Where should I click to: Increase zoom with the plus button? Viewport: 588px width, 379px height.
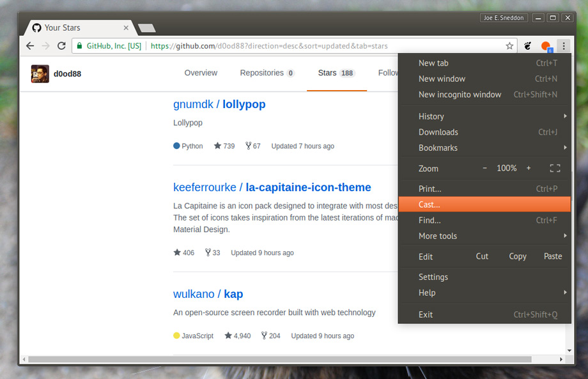tap(529, 168)
